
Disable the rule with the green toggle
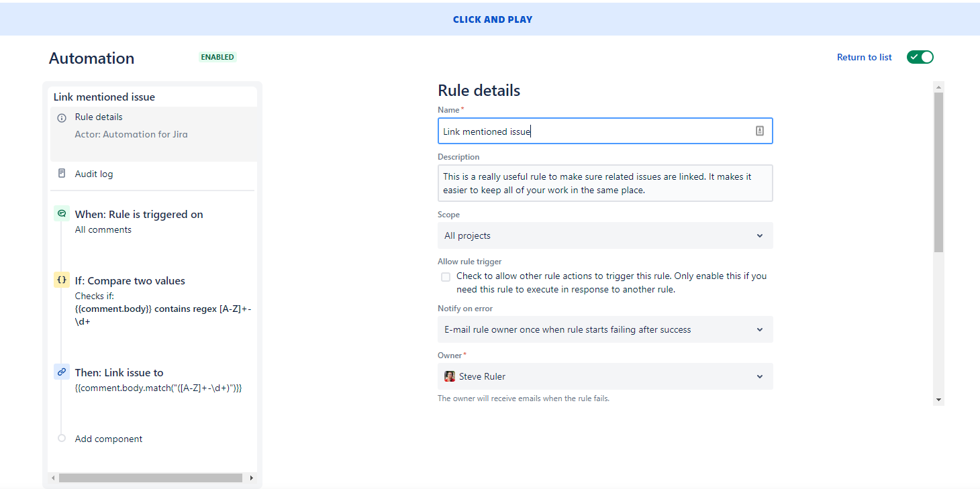coord(920,57)
